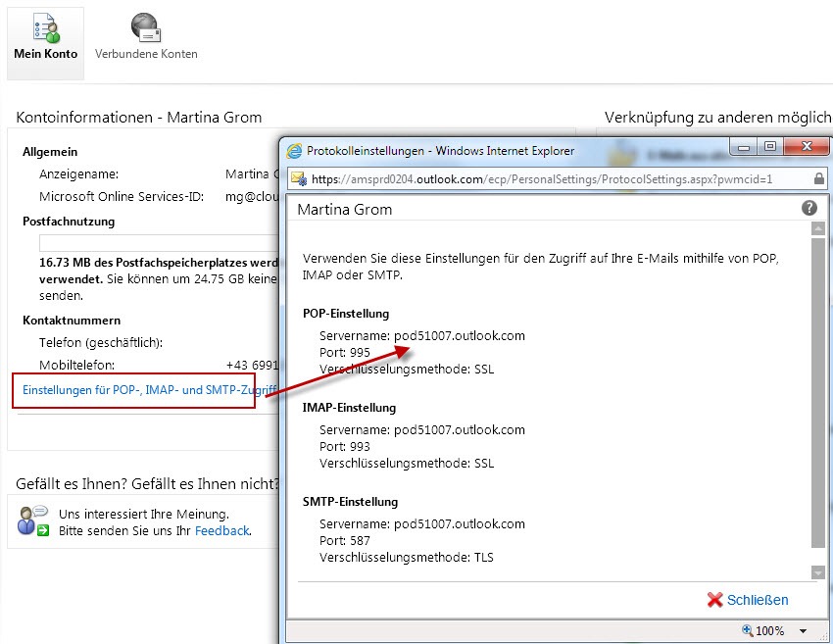This screenshot has height=644, width=833.
Task: Open the Mein Konto tab
Action: (46, 43)
